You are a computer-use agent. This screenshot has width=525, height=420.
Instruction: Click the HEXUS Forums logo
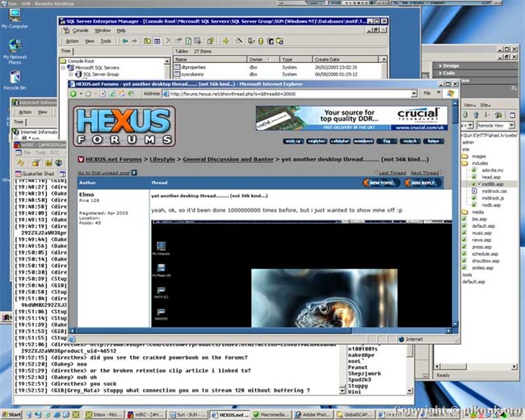124,126
